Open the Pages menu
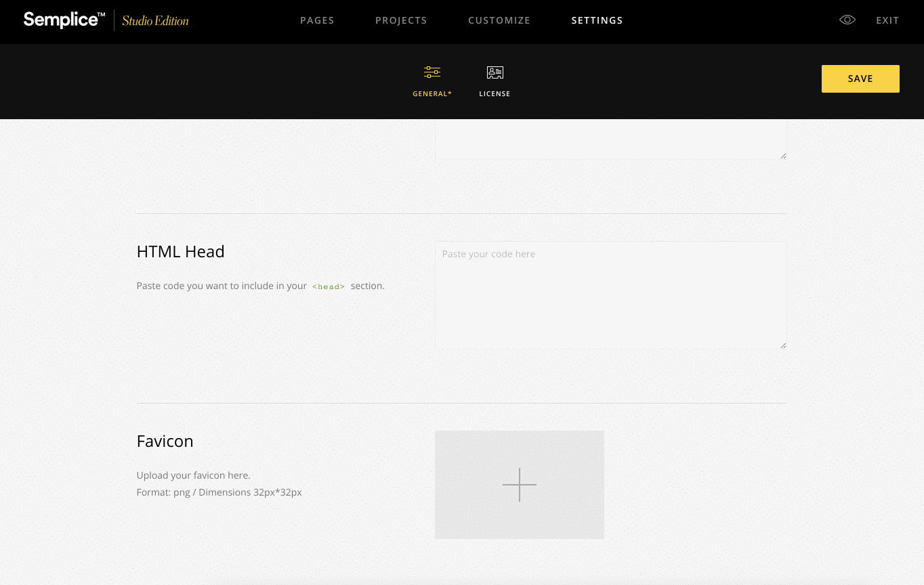The image size is (924, 585). coord(317,20)
